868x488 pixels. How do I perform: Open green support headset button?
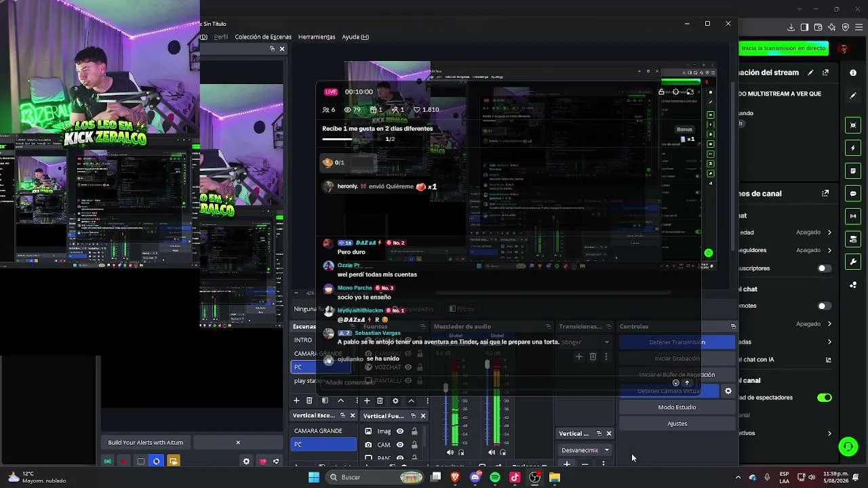point(848,447)
